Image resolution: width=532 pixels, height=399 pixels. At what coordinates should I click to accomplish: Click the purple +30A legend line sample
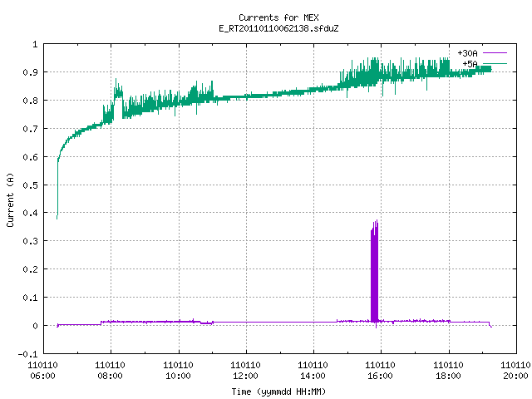coord(495,53)
